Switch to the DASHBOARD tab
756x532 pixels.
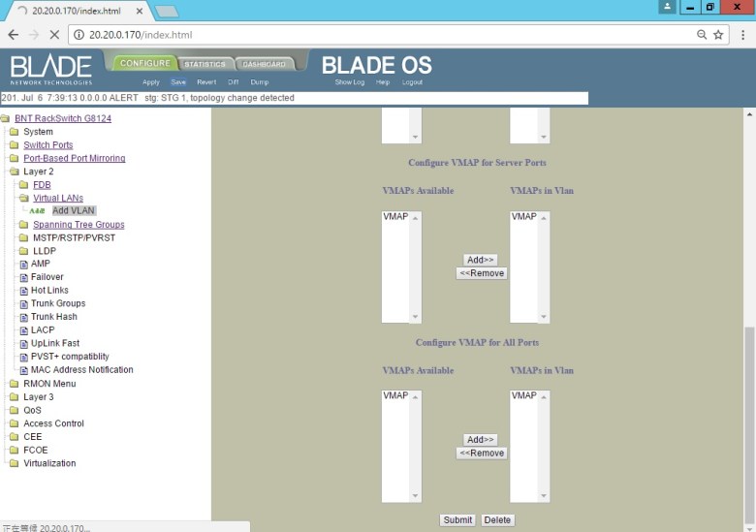coord(264,64)
